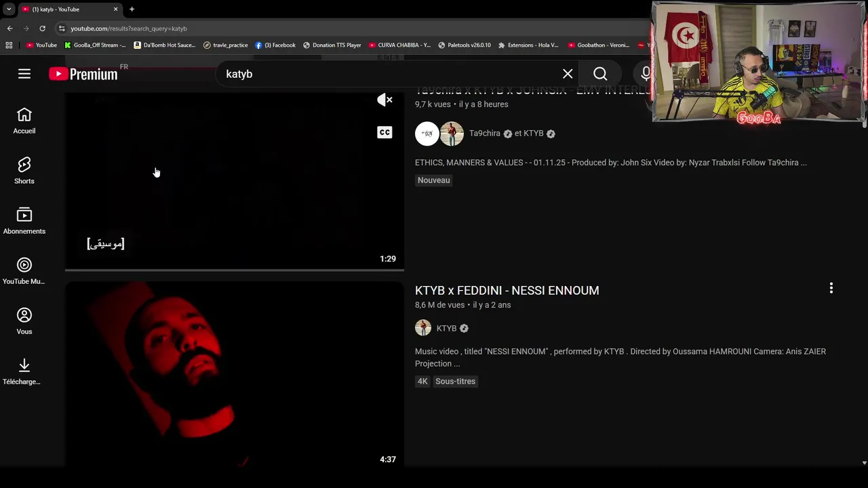The width and height of the screenshot is (868, 488).
Task: Unmute the inline video preview
Action: (384, 100)
